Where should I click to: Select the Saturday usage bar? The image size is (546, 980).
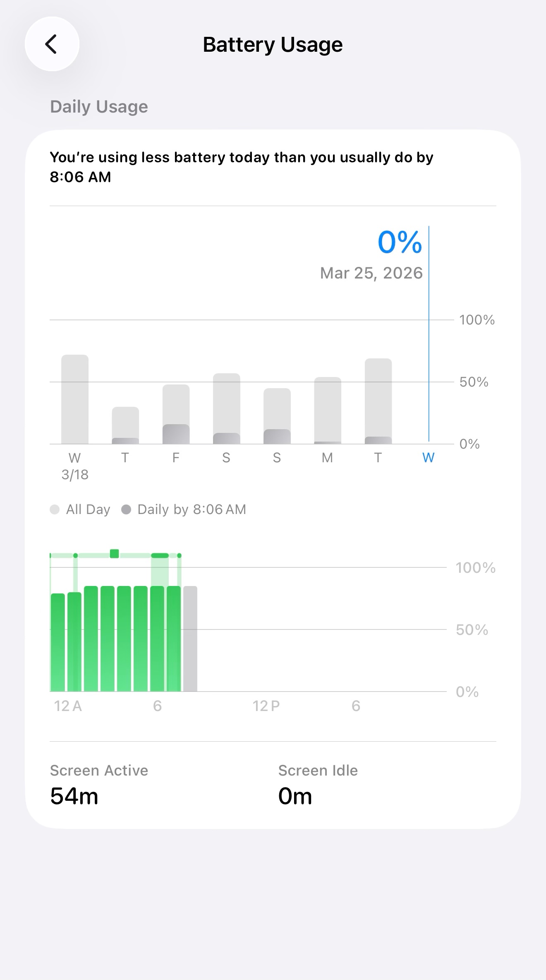coord(226,408)
